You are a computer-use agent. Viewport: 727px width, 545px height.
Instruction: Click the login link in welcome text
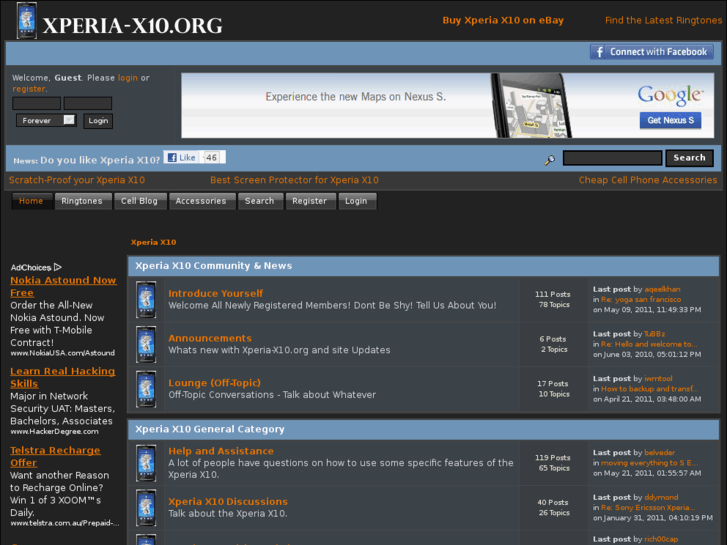pos(128,78)
